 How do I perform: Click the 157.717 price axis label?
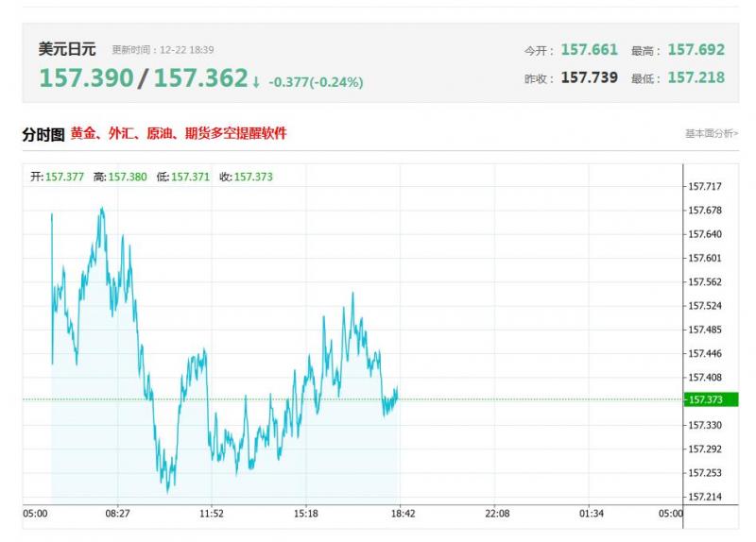pyautogui.click(x=705, y=186)
